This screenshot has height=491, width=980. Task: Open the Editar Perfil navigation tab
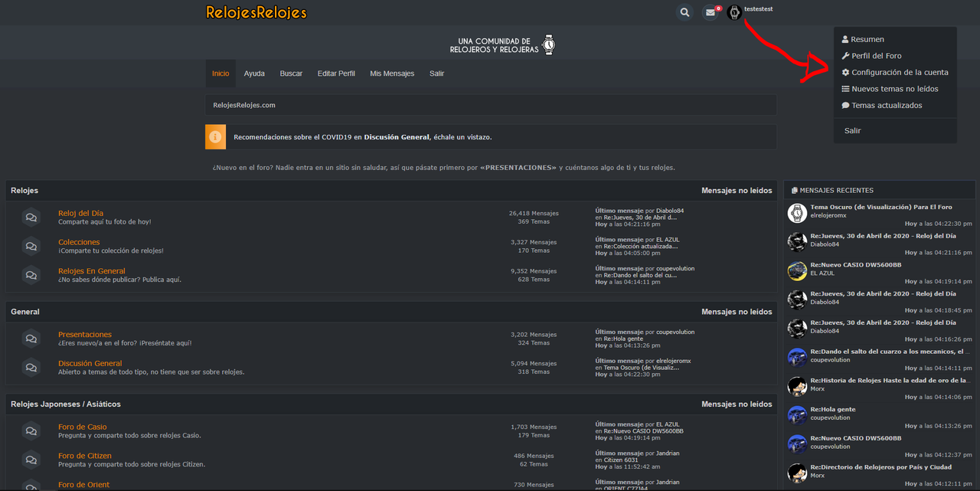pyautogui.click(x=336, y=74)
